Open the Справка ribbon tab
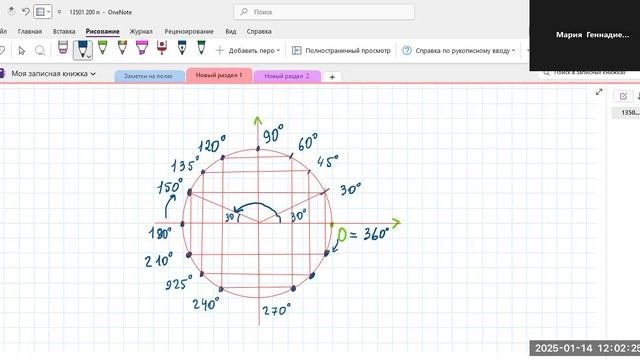Image resolution: width=640 pixels, height=360 pixels. coord(259,31)
